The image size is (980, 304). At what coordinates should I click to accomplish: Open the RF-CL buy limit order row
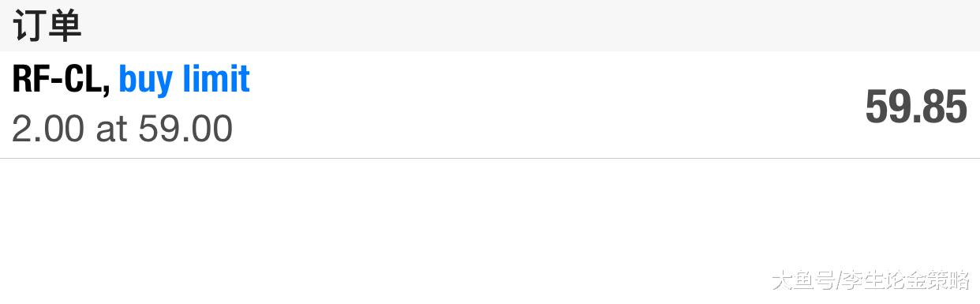[x=490, y=105]
